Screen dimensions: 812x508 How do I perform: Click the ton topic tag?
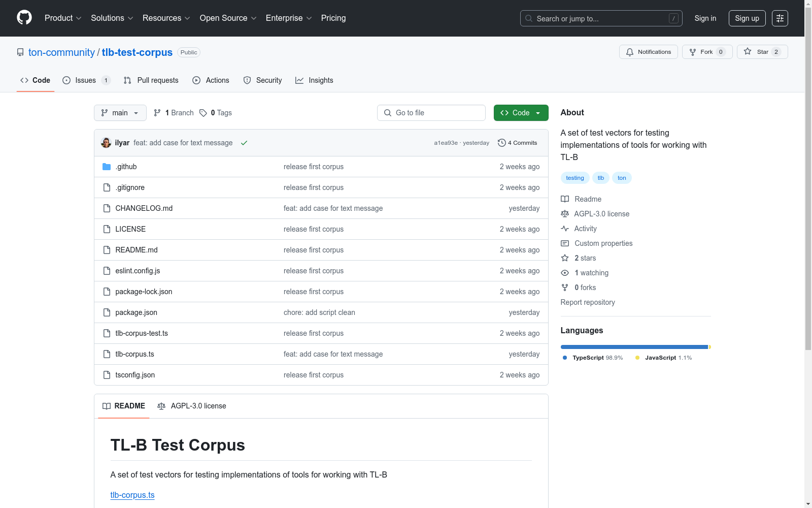622,178
